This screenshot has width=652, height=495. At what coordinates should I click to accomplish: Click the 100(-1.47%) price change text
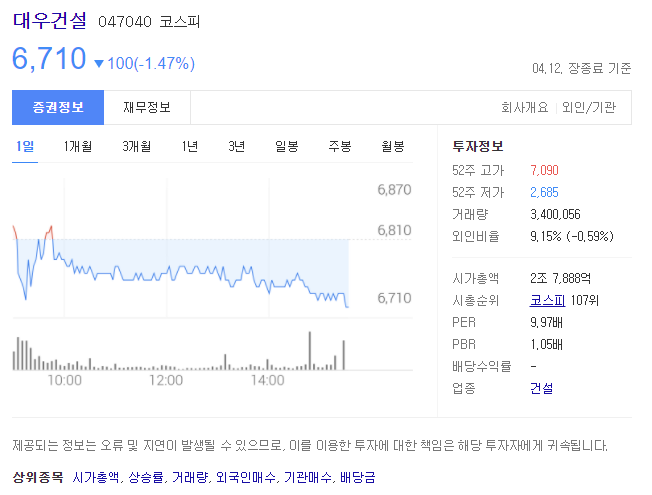click(151, 64)
